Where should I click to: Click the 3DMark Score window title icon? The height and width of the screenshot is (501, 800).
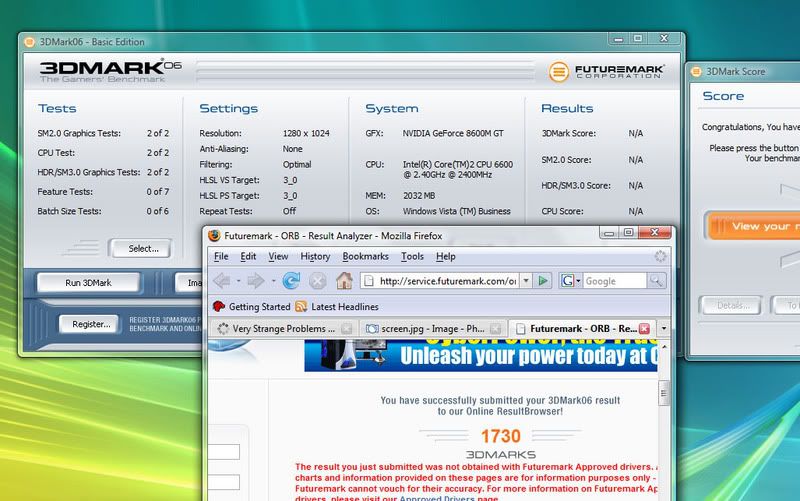click(x=696, y=71)
